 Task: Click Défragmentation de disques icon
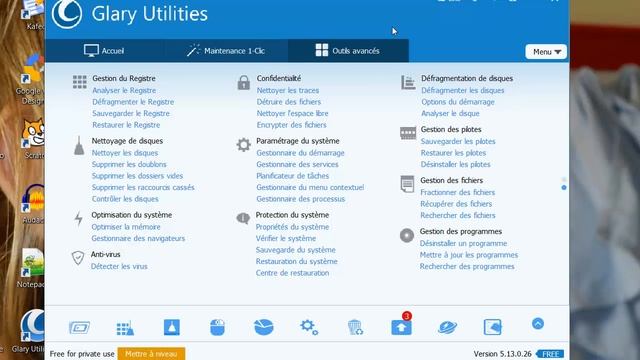pos(408,82)
